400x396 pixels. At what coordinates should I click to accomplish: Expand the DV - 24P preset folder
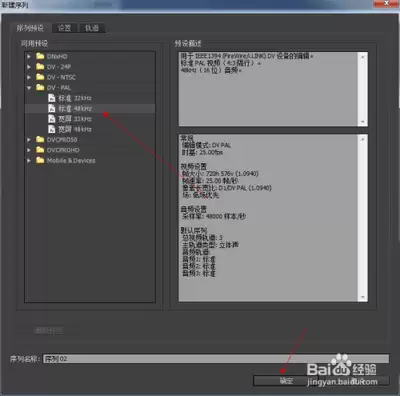(29, 67)
